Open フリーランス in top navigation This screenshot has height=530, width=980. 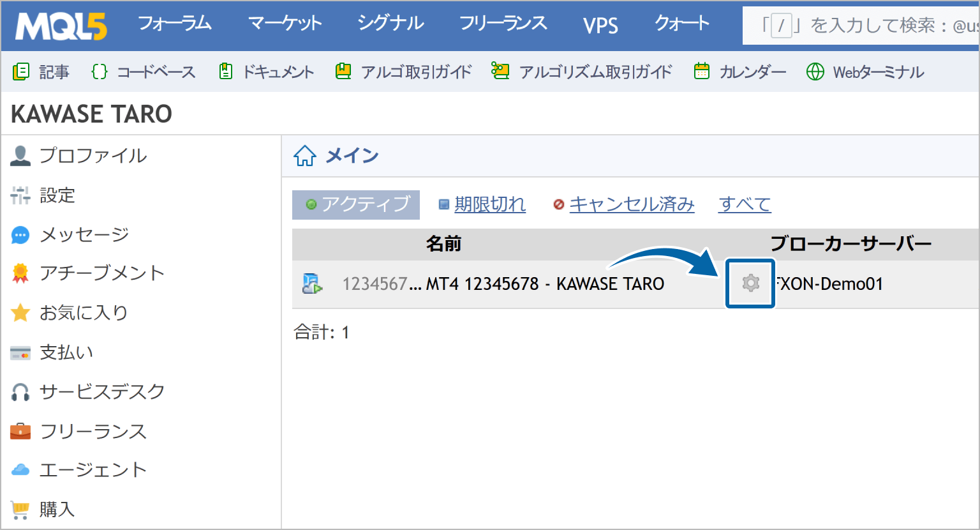coord(503,24)
